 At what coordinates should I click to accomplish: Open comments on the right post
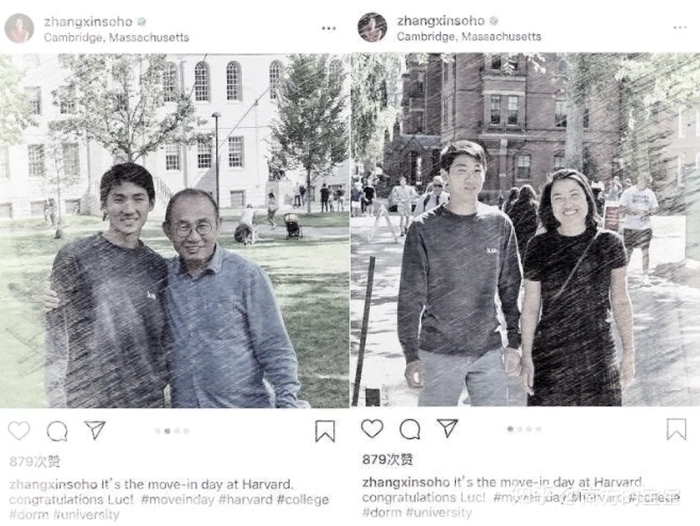coord(410,429)
